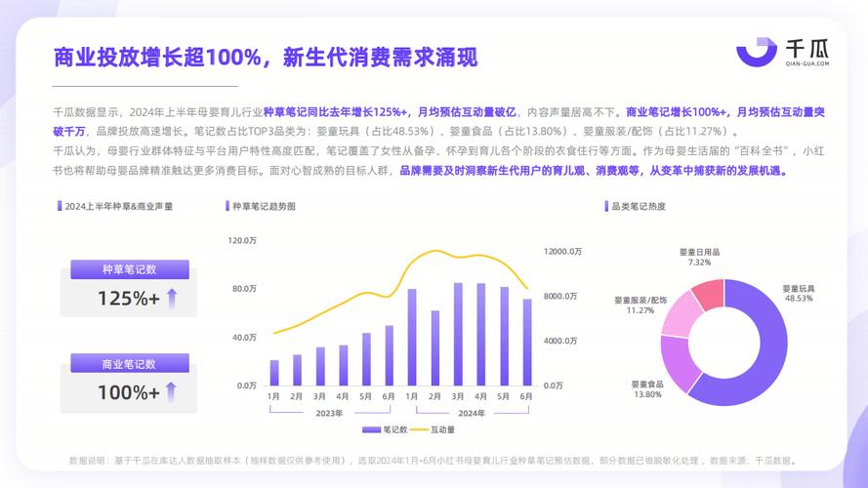The width and height of the screenshot is (868, 488).
Task: Click the highlighted text 商业笔记增长100%+
Action: point(677,112)
